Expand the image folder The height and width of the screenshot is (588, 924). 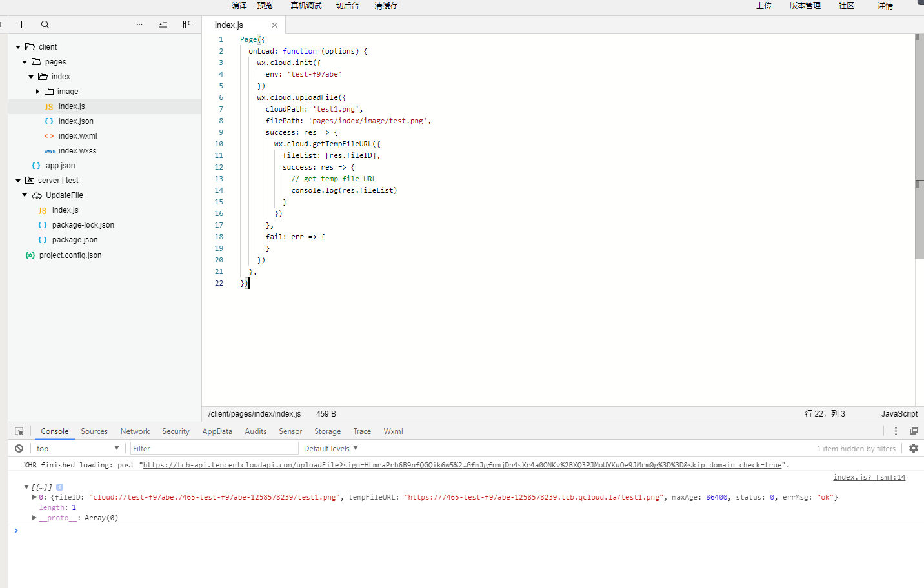[37, 92]
